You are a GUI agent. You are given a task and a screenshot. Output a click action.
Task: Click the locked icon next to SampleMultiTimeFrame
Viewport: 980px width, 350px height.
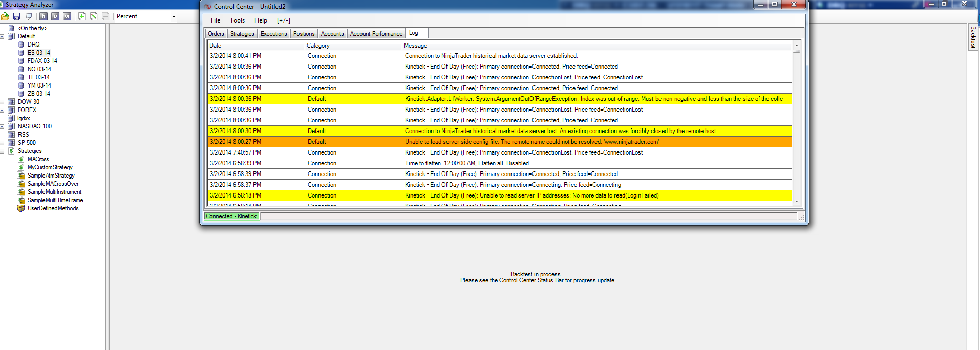coord(22,200)
